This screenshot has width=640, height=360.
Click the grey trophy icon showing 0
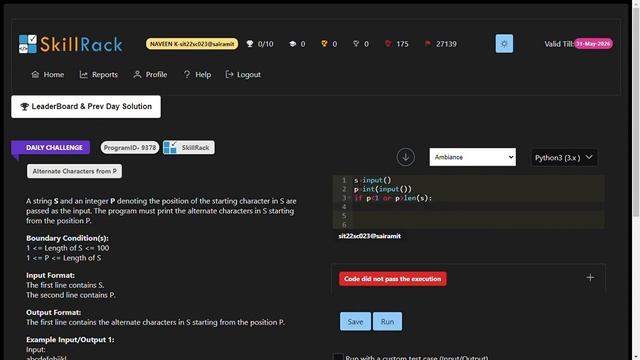pyautogui.click(x=356, y=44)
